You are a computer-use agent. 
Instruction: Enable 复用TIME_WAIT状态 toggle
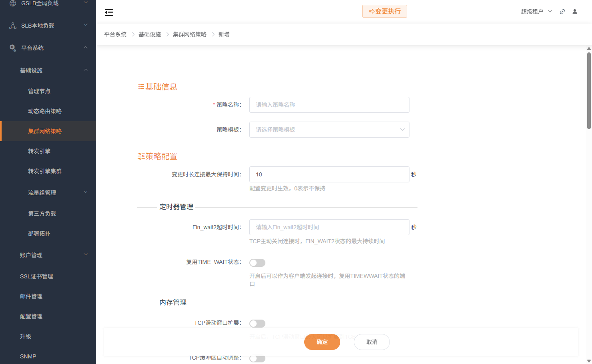257,262
